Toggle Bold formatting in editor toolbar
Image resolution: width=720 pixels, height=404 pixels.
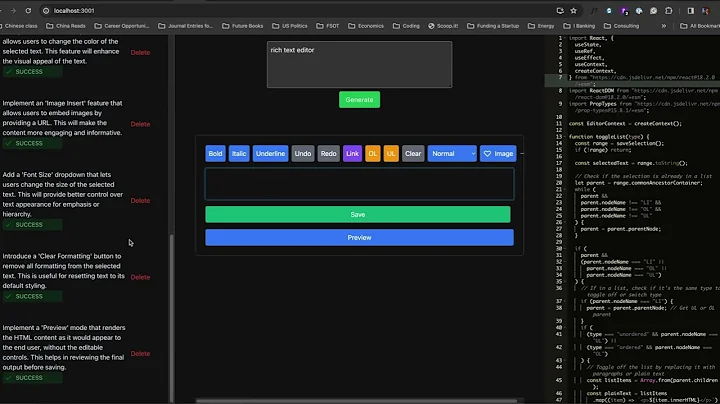click(x=215, y=154)
